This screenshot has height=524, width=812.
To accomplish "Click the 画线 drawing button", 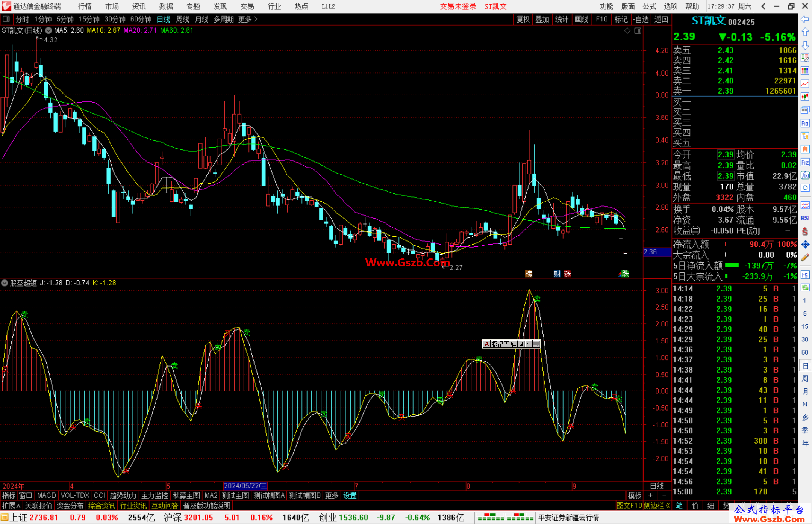I will [x=582, y=19].
